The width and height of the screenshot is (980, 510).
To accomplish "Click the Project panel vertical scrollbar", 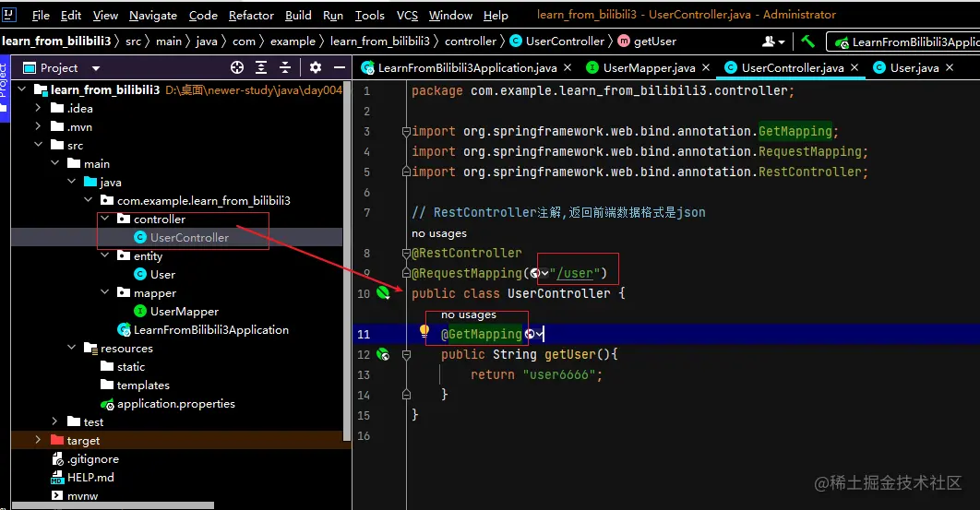I will [347, 263].
